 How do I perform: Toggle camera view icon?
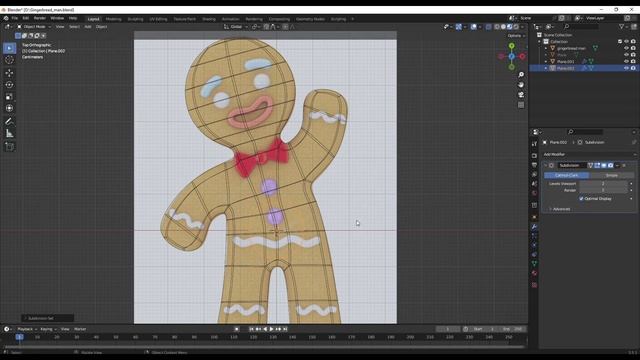coord(521,95)
